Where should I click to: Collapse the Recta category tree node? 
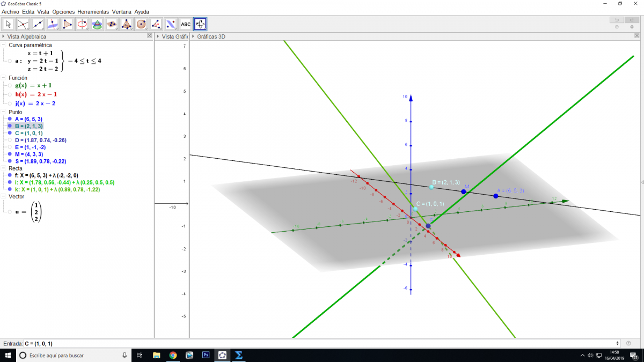click(x=4, y=168)
